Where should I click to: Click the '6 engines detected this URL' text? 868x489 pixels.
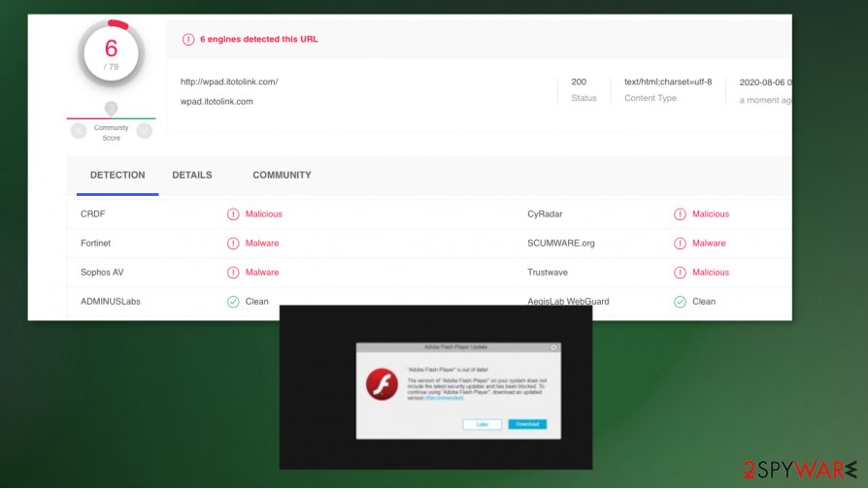click(x=259, y=39)
